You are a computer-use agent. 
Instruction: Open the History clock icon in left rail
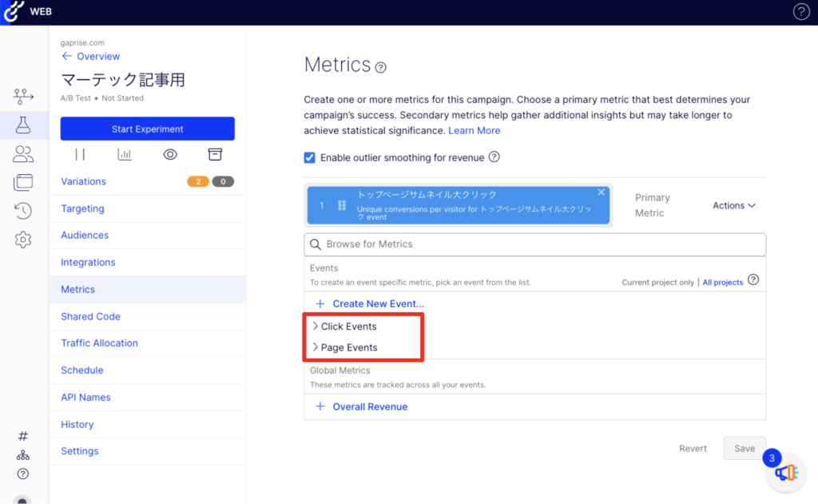point(23,211)
